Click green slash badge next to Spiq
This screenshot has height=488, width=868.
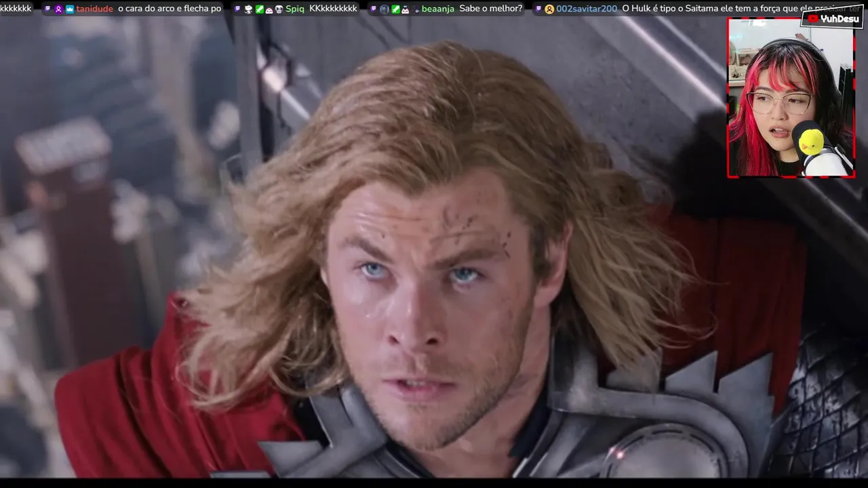coord(260,9)
